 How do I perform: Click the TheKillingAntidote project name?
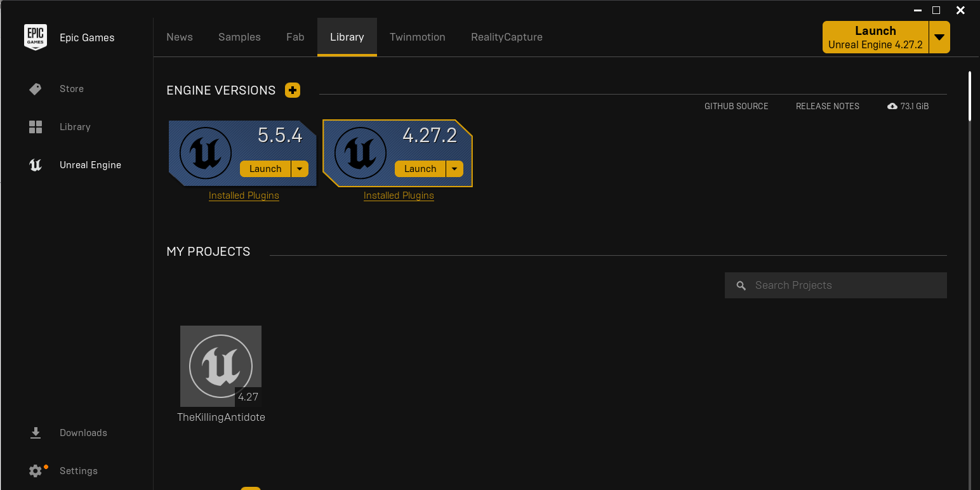tap(221, 418)
